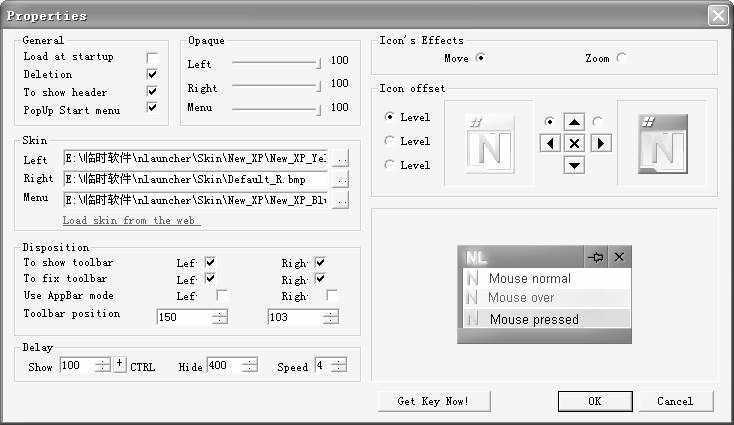Click the up arrow offset button
734x425 pixels.
pyautogui.click(x=574, y=122)
